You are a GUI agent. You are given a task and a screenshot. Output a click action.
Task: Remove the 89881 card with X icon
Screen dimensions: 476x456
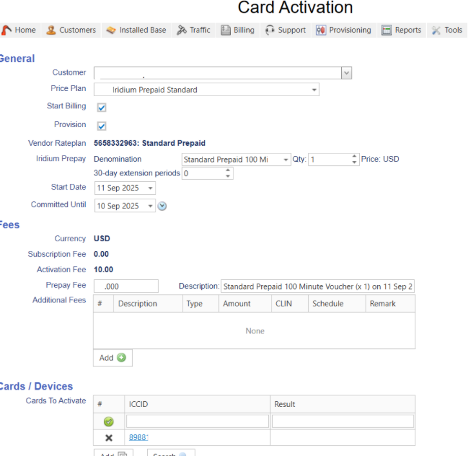click(x=108, y=438)
